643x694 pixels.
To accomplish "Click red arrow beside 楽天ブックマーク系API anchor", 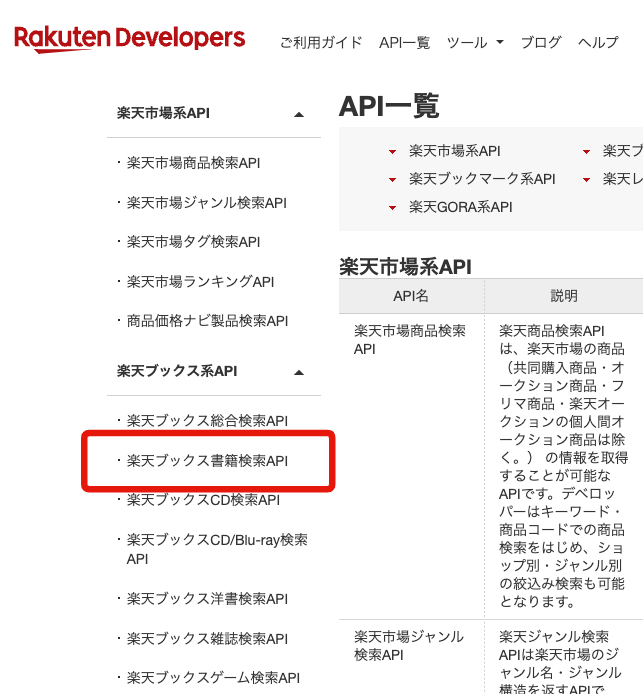I will (x=392, y=180).
